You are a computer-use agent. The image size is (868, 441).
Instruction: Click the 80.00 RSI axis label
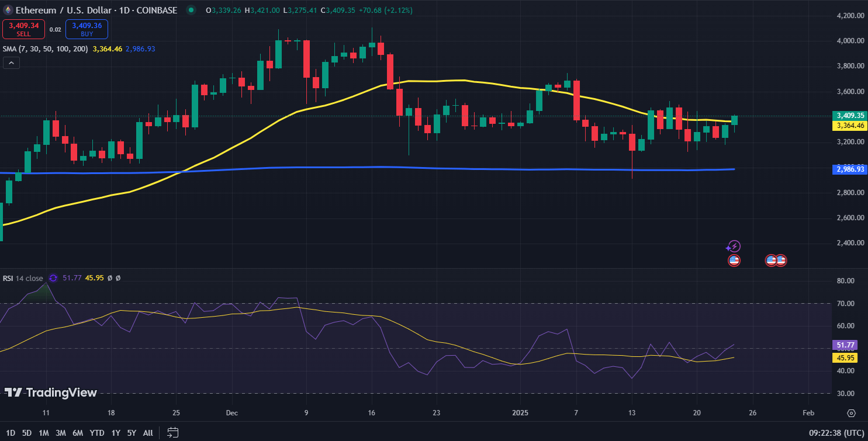(x=846, y=281)
